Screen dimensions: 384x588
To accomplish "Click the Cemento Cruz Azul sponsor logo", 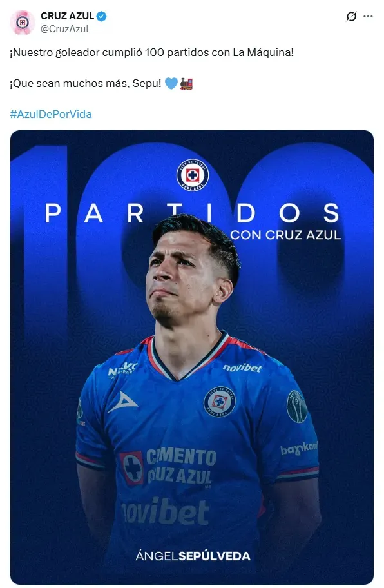I will click(x=168, y=467).
